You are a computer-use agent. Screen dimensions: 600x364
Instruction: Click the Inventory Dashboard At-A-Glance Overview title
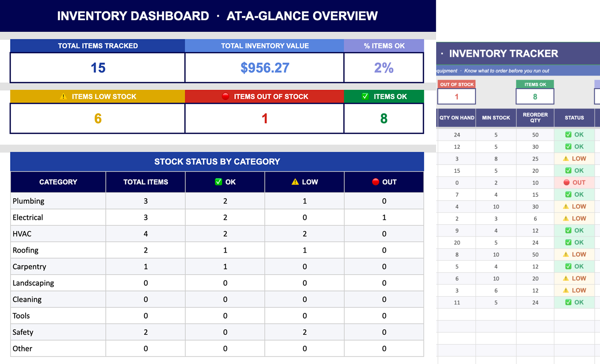(217, 16)
